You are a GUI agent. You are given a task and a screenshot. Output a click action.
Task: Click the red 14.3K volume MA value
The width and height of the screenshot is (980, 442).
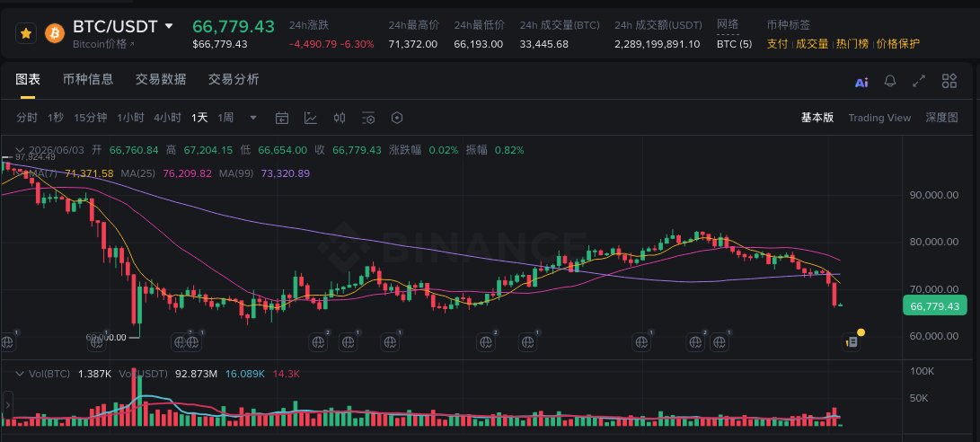click(287, 374)
